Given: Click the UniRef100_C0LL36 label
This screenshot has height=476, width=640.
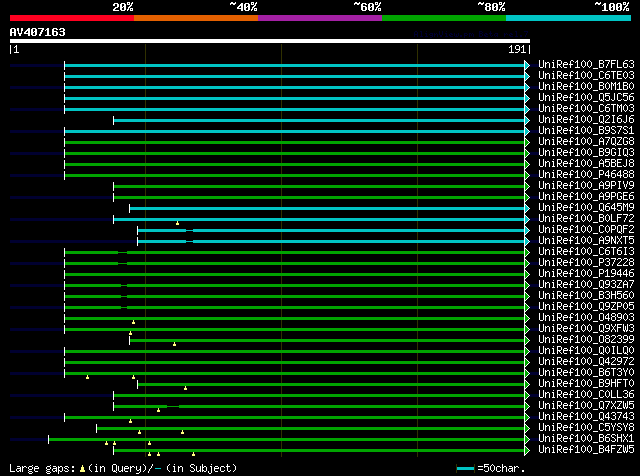Looking at the screenshot, I should (586, 395).
